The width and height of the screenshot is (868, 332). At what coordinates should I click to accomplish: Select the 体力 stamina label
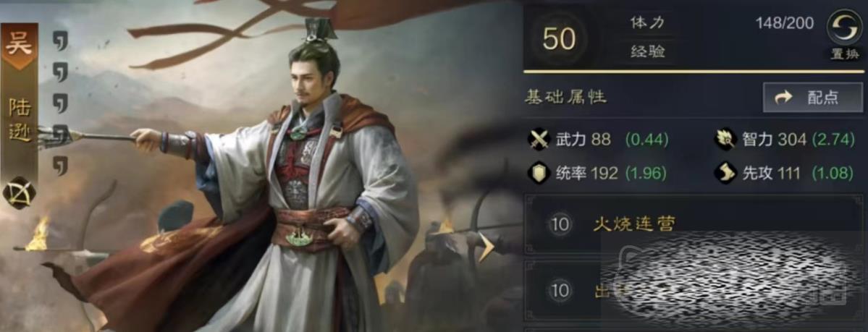[647, 22]
